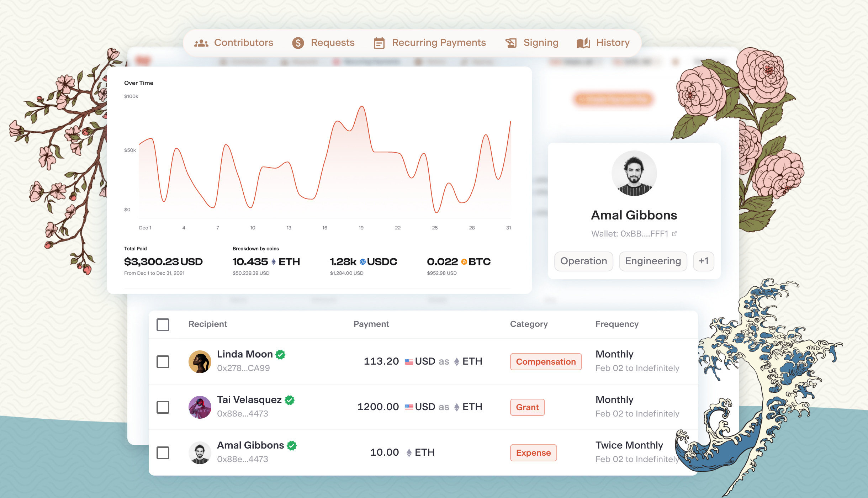Click the Frequency column header

pyautogui.click(x=617, y=324)
